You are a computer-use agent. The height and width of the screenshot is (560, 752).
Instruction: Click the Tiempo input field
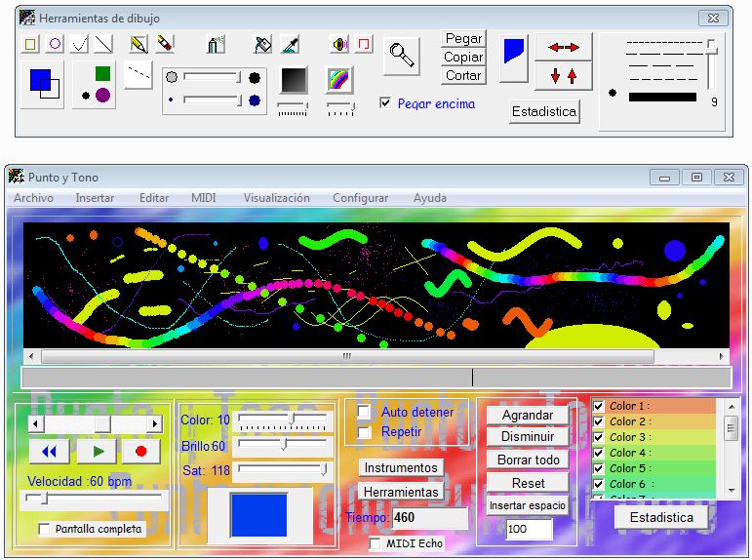coord(429,518)
